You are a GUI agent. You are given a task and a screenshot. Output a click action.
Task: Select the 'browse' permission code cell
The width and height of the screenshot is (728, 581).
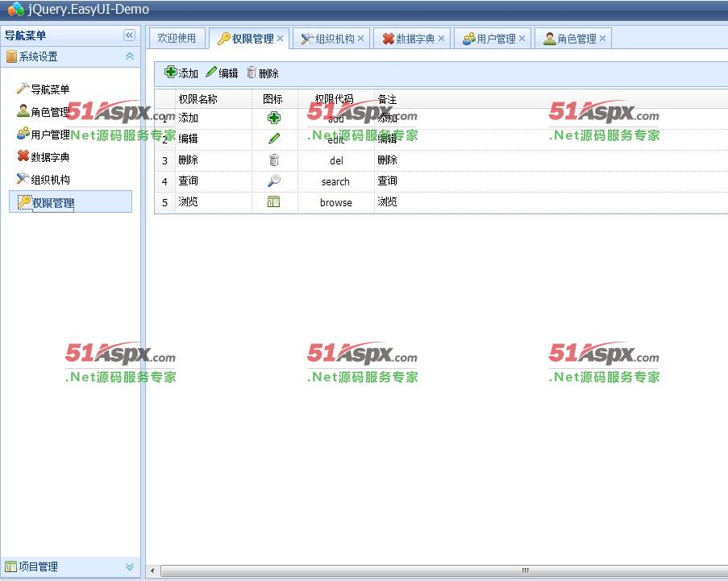coord(335,202)
